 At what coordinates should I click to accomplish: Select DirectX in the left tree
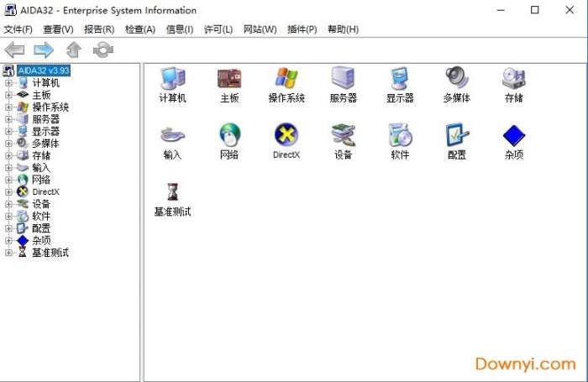point(45,191)
